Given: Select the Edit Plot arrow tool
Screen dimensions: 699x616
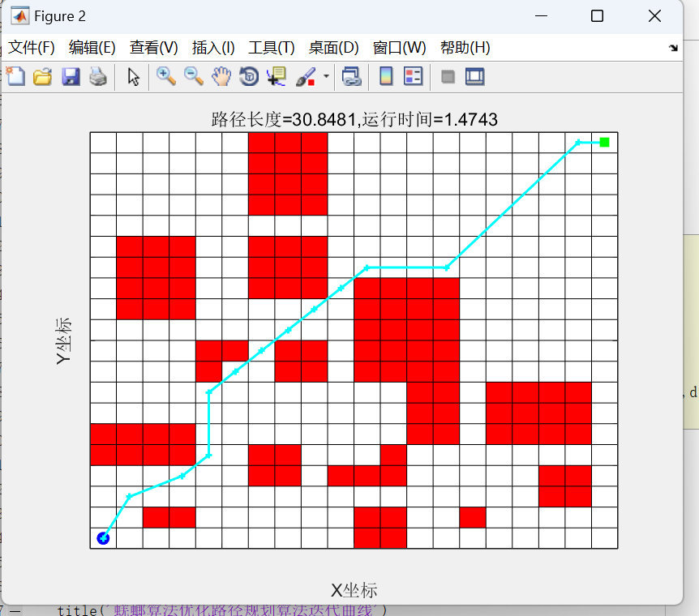Looking at the screenshot, I should click(x=133, y=77).
